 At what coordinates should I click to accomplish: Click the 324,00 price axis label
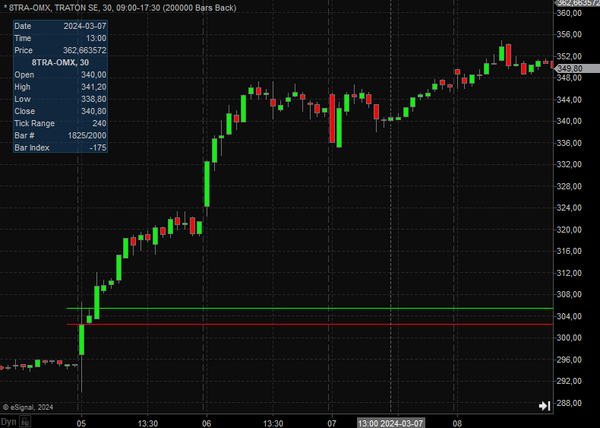click(570, 208)
